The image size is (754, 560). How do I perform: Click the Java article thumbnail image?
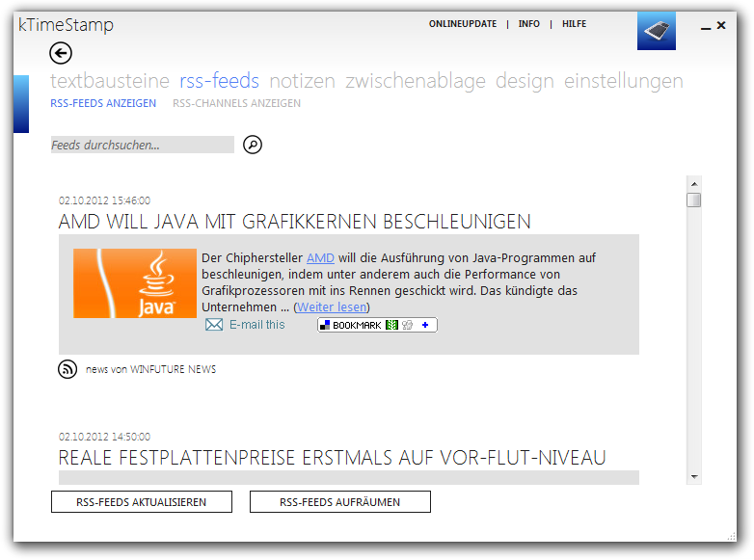(135, 283)
